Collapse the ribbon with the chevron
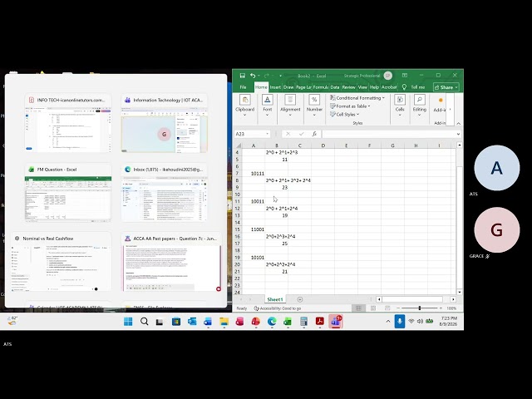 458,123
